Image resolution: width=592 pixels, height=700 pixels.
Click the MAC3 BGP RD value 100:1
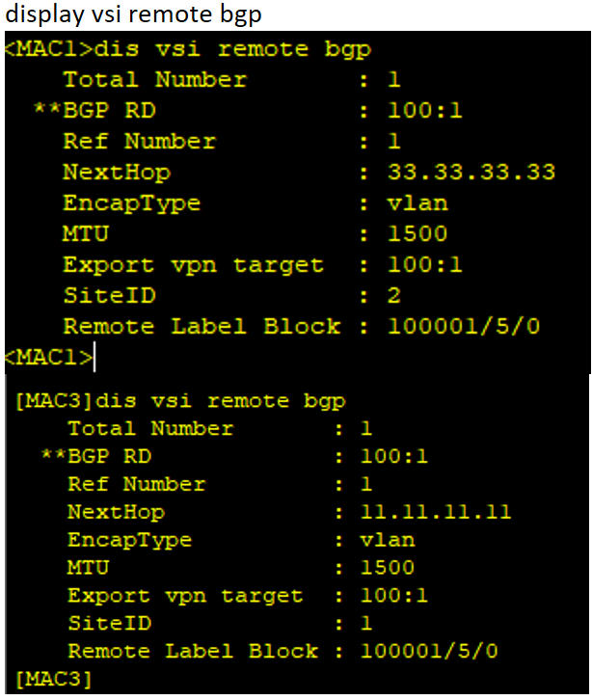tap(393, 456)
